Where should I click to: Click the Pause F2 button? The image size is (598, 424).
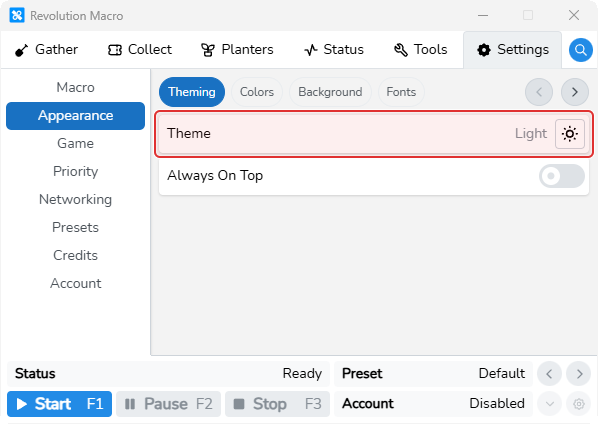click(x=169, y=404)
